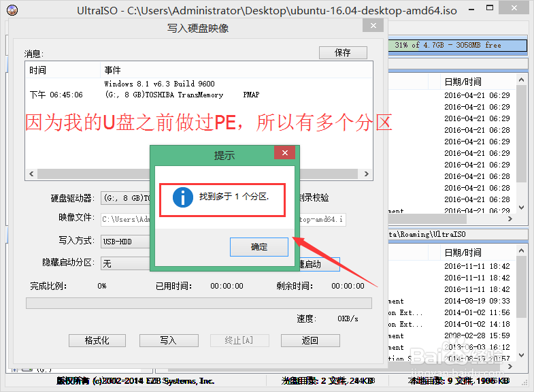
Task: Click the Roaming\UltraISO path bar
Action: 458,234
